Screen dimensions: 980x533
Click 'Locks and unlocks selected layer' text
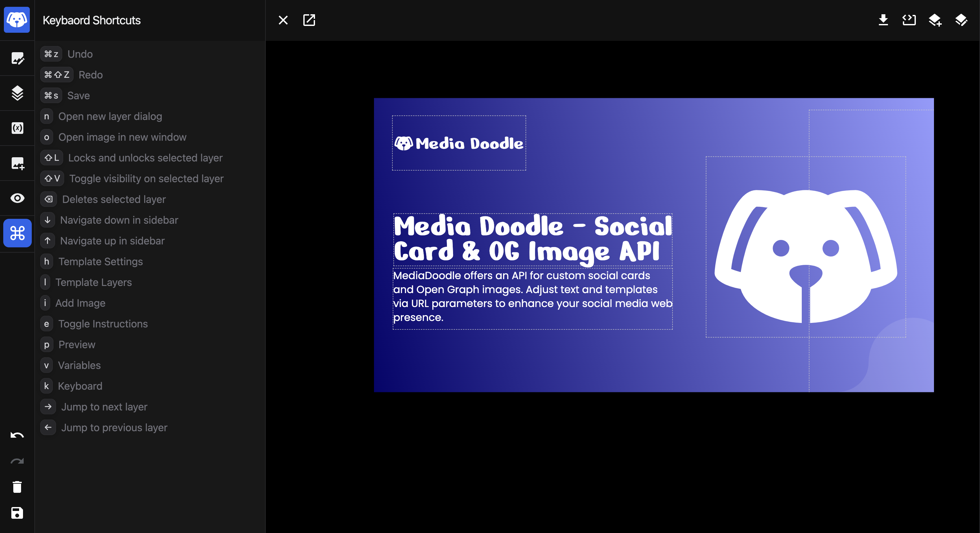pyautogui.click(x=145, y=158)
